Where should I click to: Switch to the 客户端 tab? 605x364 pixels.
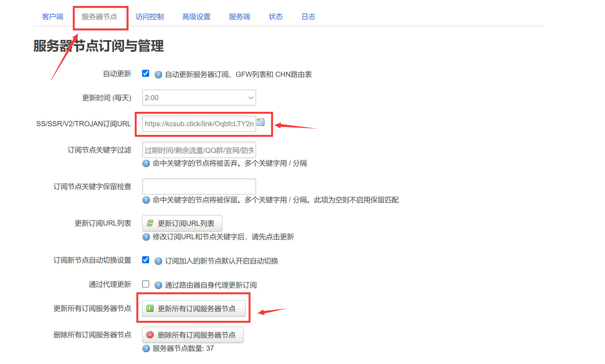click(53, 17)
